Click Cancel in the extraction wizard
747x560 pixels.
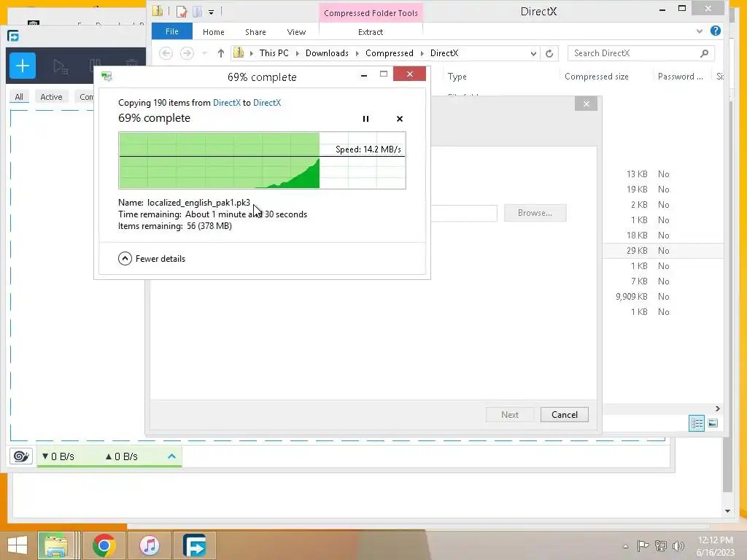[x=565, y=415]
